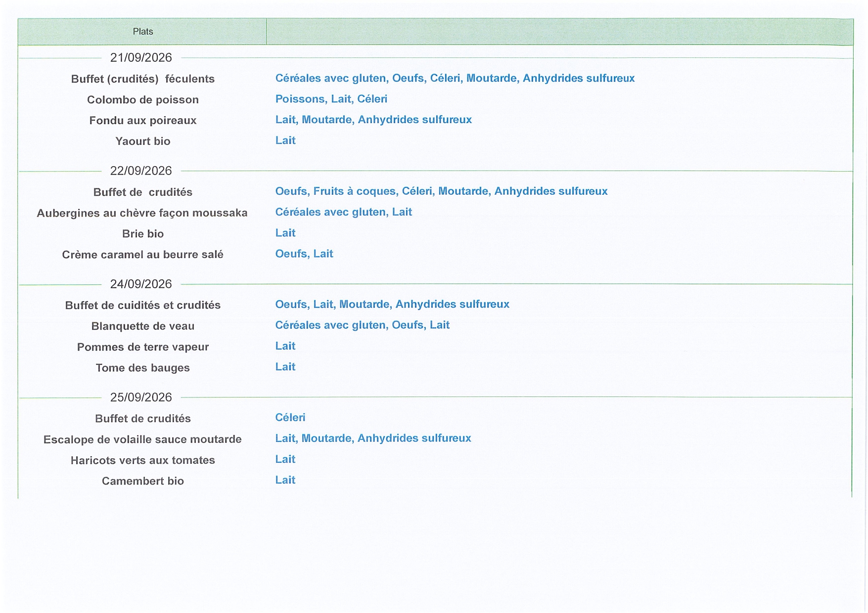
Task: Click Poissons, Lait, Céleri allergen text
Action: [x=331, y=99]
